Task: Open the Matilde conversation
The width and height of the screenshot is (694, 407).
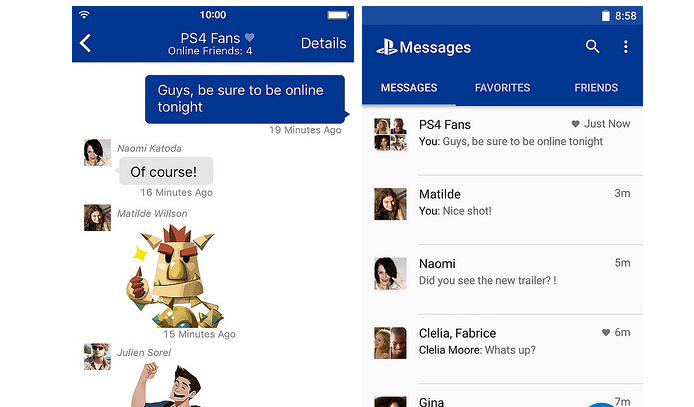Action: point(502,210)
